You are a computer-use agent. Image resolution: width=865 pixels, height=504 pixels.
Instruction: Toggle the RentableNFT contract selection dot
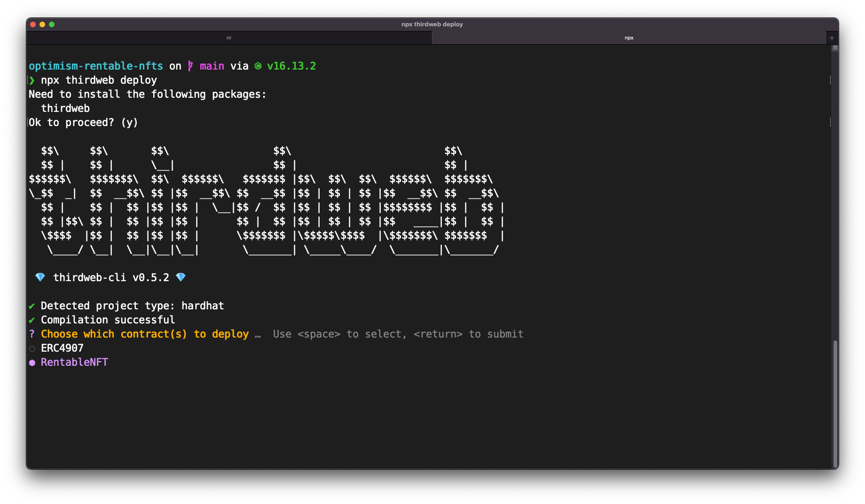pyautogui.click(x=32, y=363)
